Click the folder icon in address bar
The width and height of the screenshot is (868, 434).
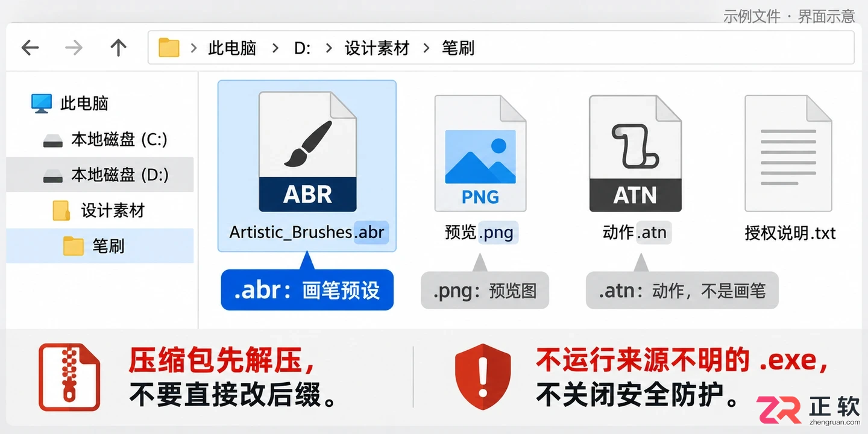click(169, 48)
